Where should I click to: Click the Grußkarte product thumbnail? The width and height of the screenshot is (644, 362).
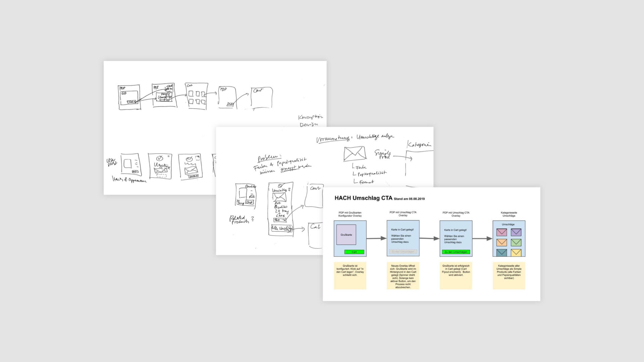347,234
